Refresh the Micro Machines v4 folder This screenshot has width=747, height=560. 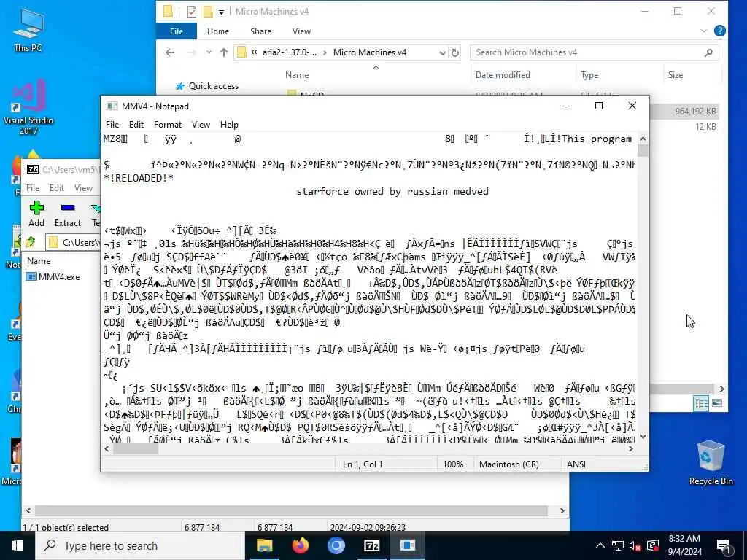(x=455, y=52)
